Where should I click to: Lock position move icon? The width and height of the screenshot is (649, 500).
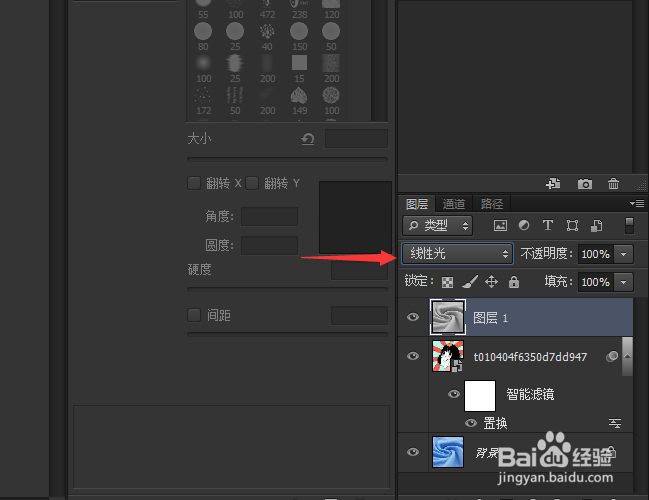click(x=491, y=282)
